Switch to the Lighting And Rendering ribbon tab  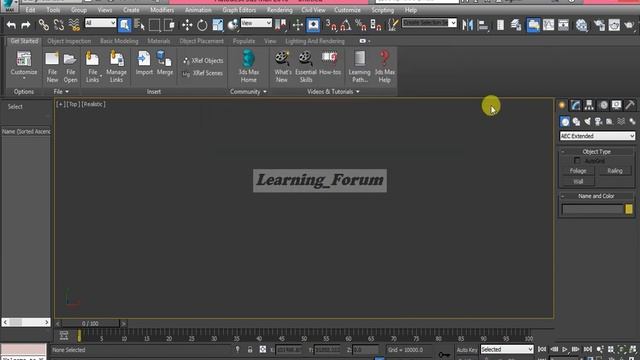pos(315,41)
